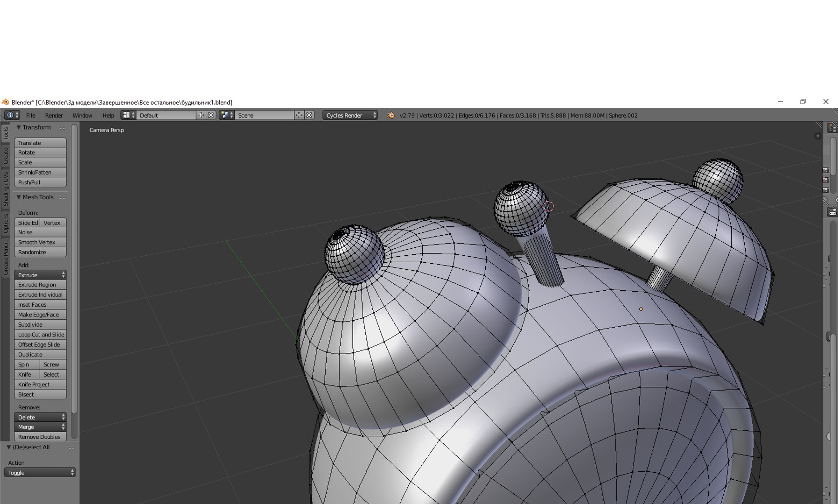The image size is (838, 504).
Task: Click the Default layout name field
Action: [x=166, y=115]
